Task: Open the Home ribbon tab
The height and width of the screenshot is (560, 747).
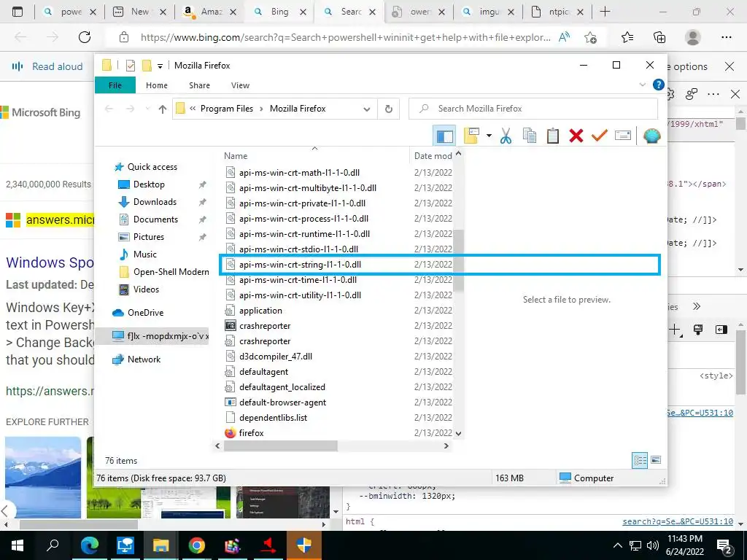Action: (157, 85)
